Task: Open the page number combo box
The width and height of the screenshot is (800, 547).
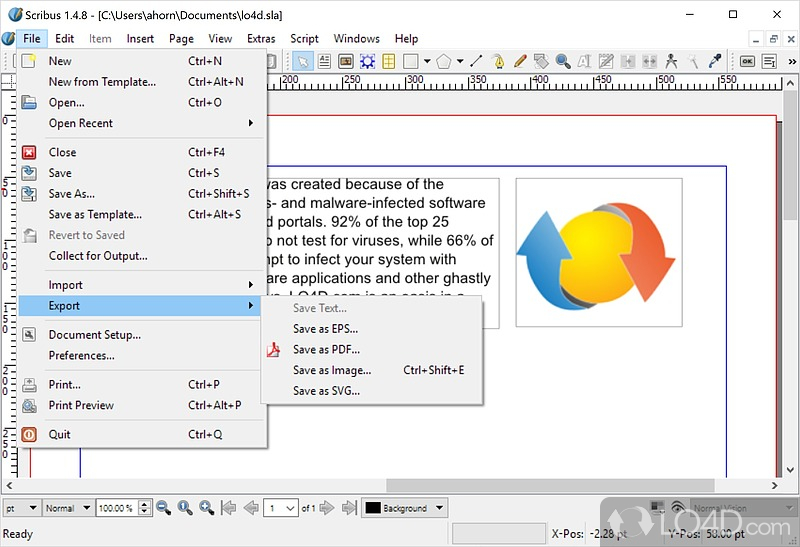Action: click(281, 508)
